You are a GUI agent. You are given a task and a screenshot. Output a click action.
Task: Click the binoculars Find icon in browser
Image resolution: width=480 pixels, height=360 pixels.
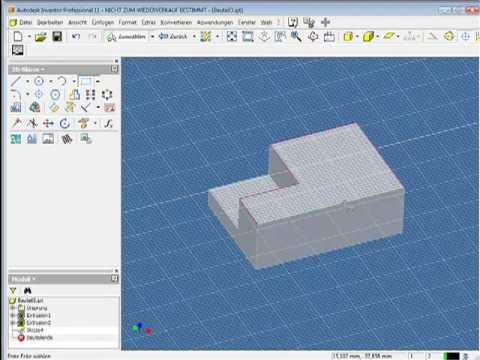pos(28,291)
